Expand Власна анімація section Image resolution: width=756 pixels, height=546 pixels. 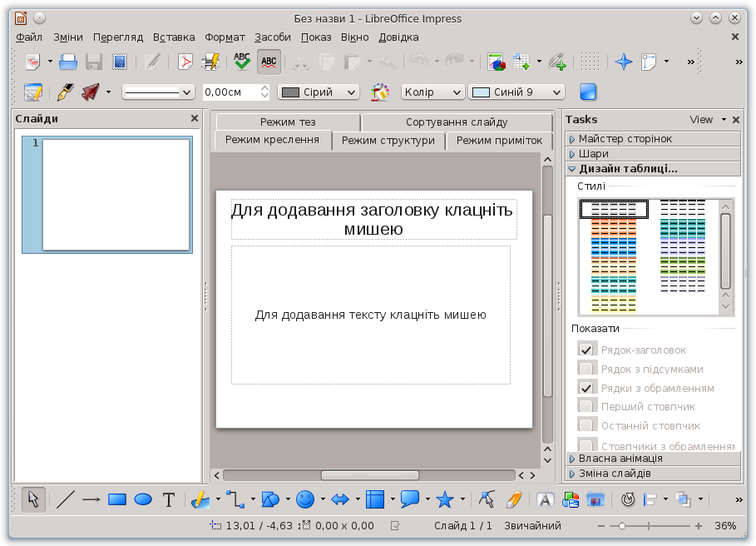[x=653, y=459]
